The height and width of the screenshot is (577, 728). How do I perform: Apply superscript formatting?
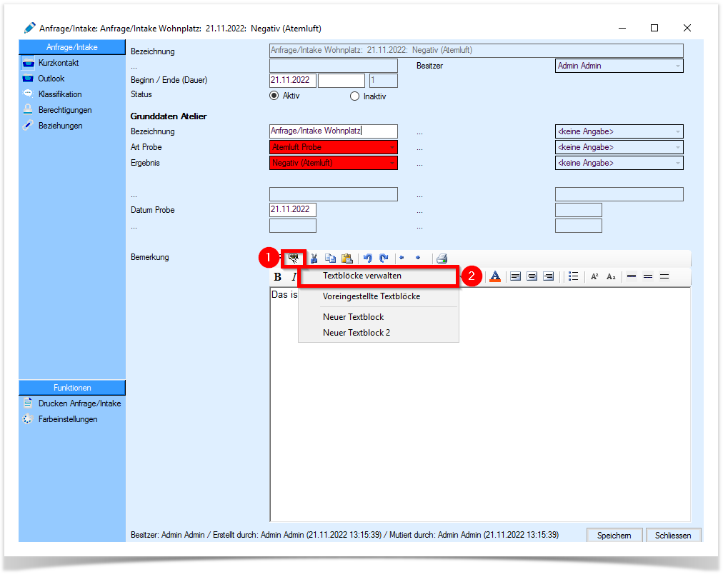coord(594,276)
